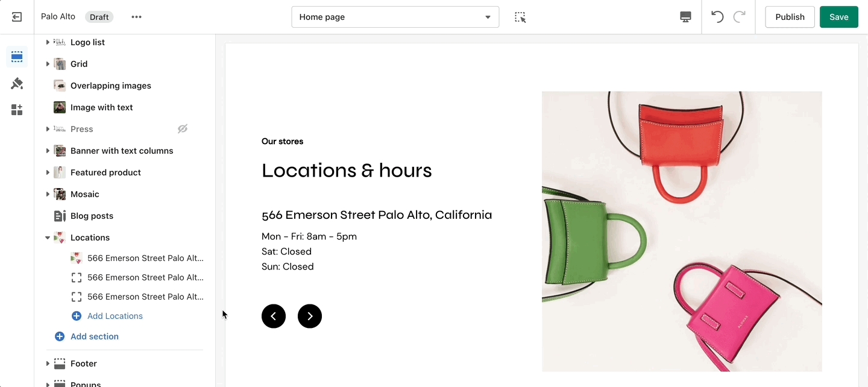
Task: Open Theme settings paintbrush icon
Action: click(17, 84)
